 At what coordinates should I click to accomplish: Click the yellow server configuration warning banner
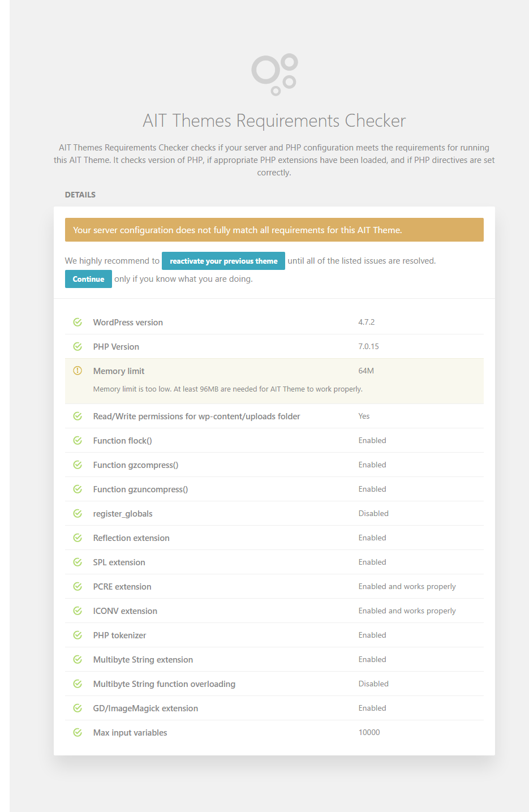[x=274, y=230]
